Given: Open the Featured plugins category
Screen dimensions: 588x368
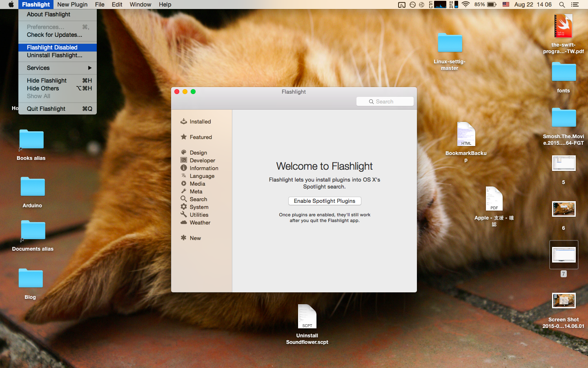Looking at the screenshot, I should 201,137.
